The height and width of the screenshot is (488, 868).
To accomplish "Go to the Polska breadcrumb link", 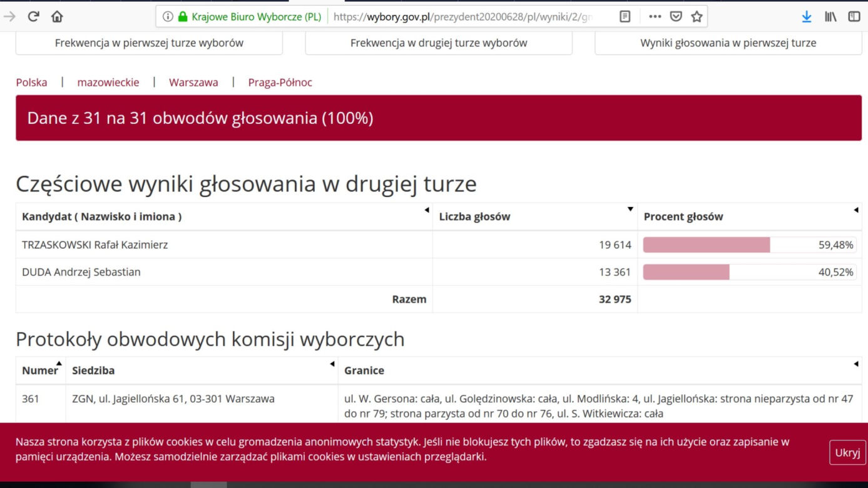I will [31, 82].
